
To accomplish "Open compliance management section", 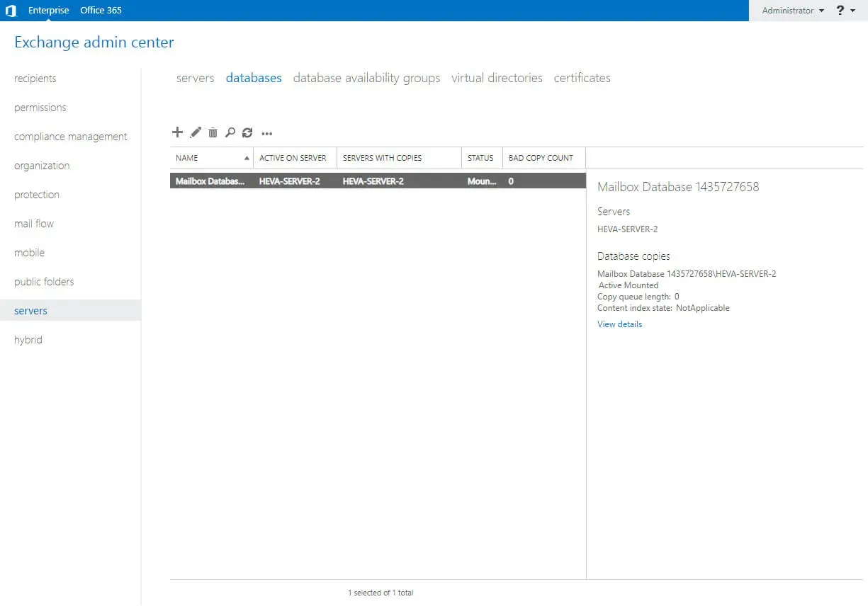I will point(71,137).
